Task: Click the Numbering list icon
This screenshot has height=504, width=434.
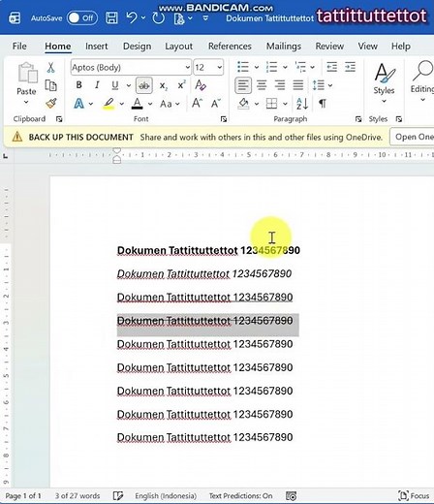Action: pos(271,67)
